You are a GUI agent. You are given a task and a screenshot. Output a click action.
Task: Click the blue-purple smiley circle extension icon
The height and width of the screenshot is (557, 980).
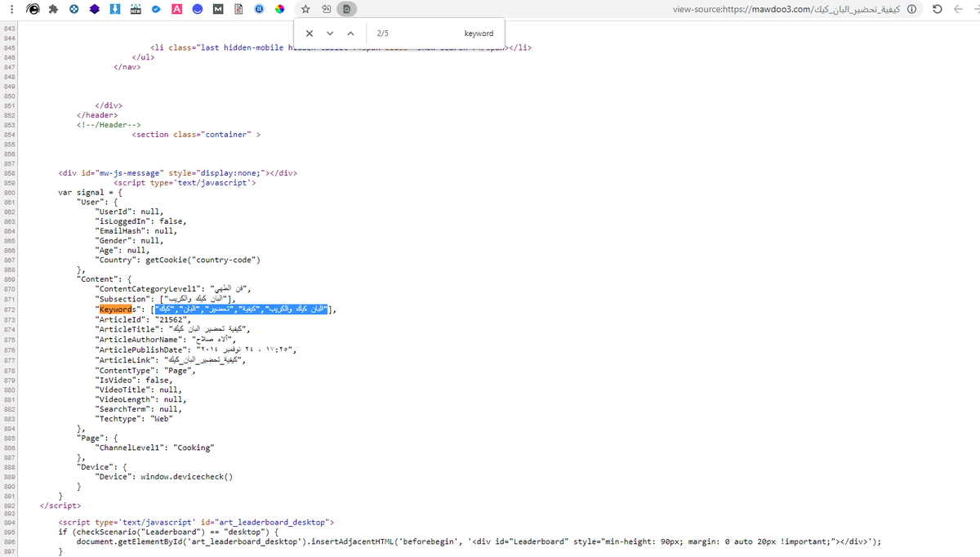pos(197,9)
